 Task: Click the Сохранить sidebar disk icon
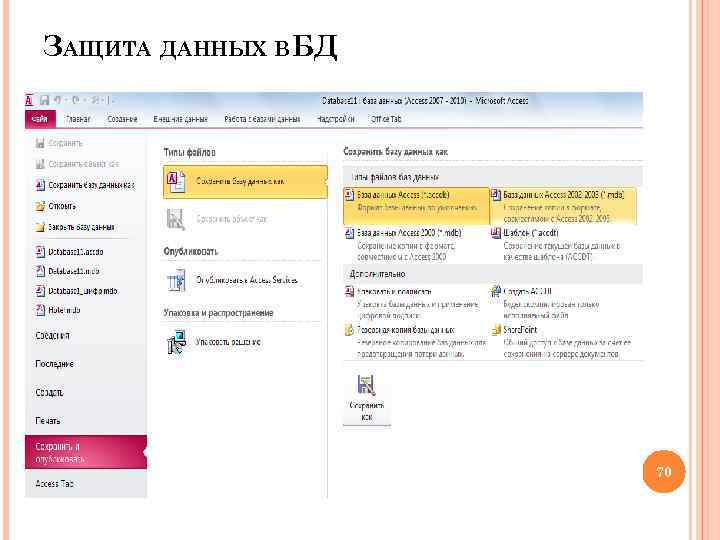click(40, 143)
